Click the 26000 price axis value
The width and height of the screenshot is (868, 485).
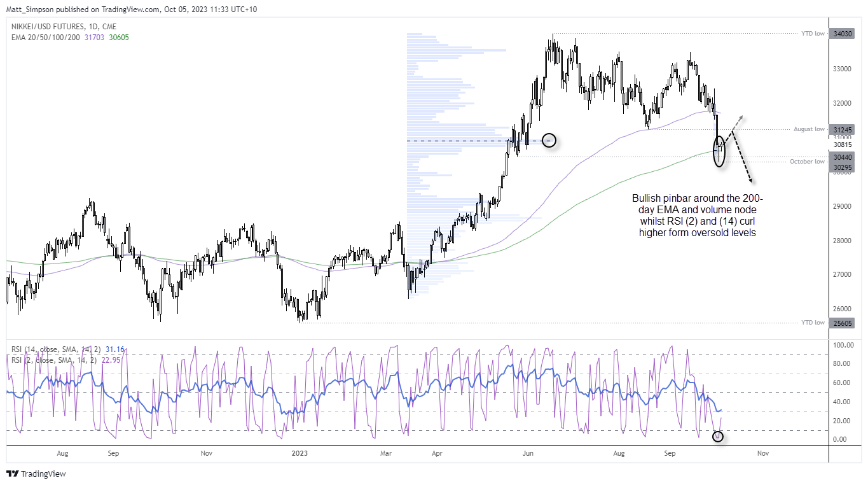pos(843,309)
